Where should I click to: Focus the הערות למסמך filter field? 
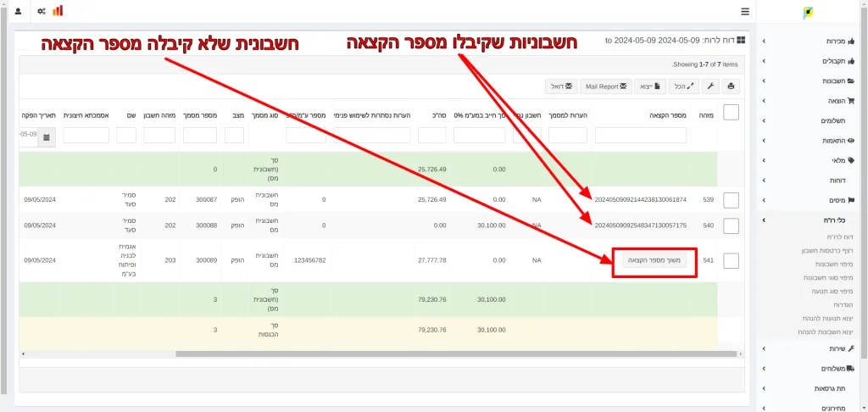click(568, 135)
